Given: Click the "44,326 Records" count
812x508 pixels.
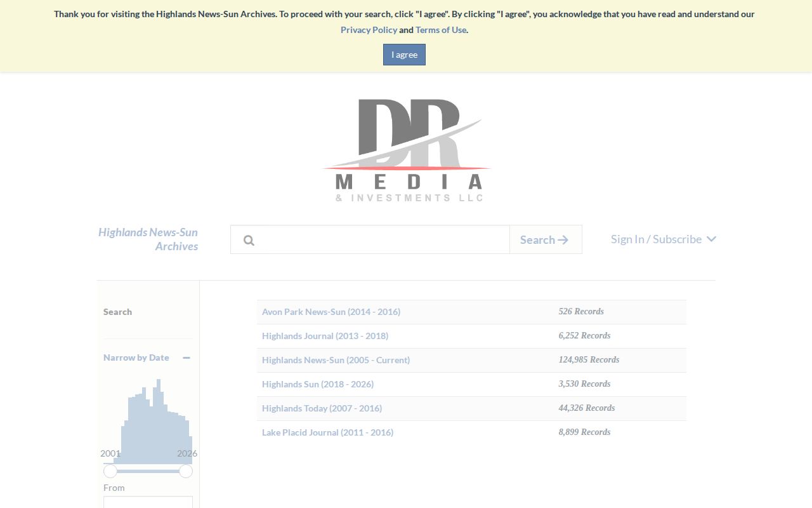Looking at the screenshot, I should pos(587,408).
